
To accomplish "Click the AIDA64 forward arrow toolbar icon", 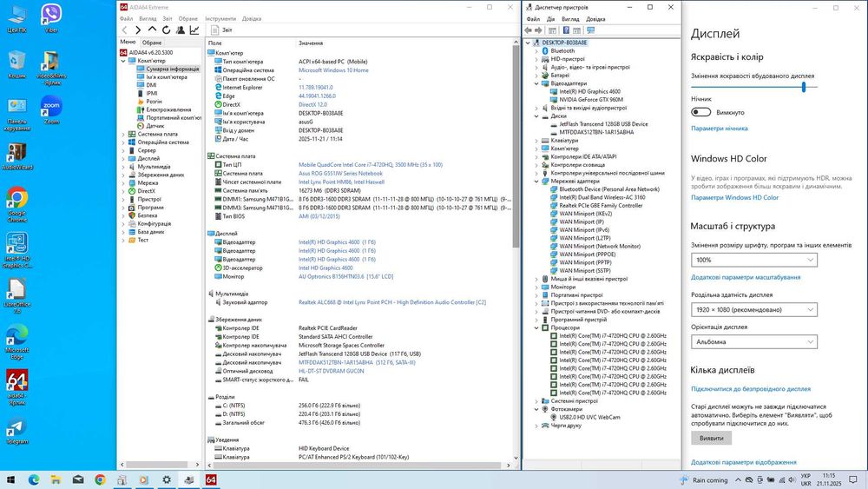I will click(138, 30).
